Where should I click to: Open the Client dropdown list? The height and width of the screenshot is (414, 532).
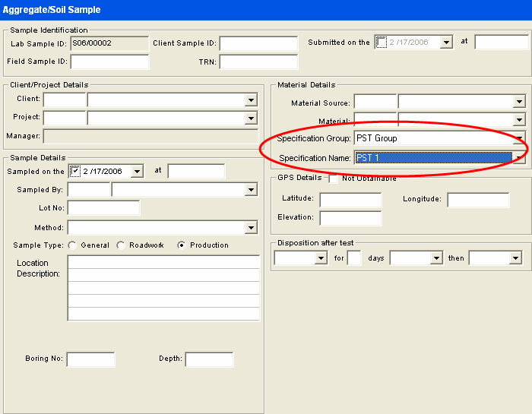251,100
